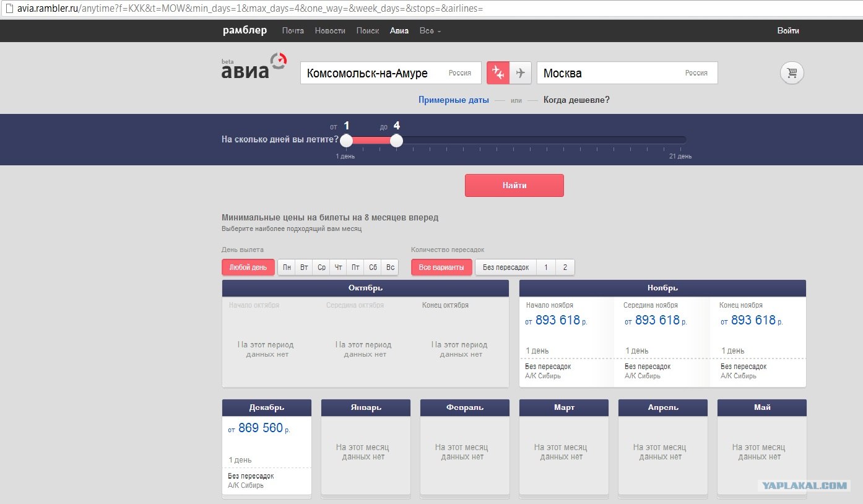863x504 pixels.
Task: Click the Март month card
Action: (x=564, y=447)
